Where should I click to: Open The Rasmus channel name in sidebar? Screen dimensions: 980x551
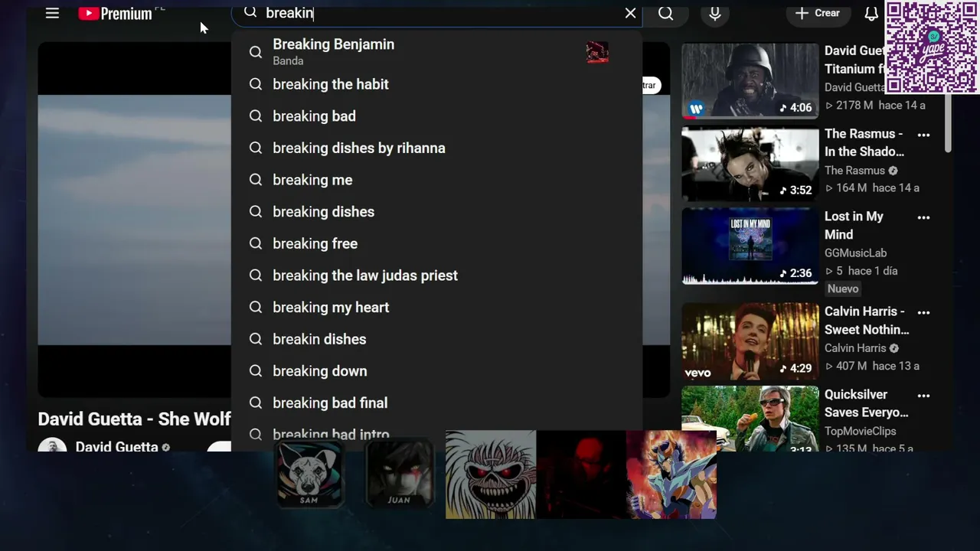pos(854,171)
